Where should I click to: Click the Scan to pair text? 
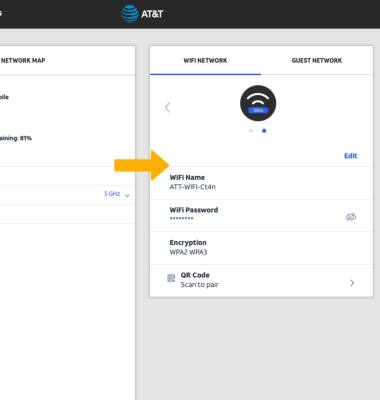(199, 285)
